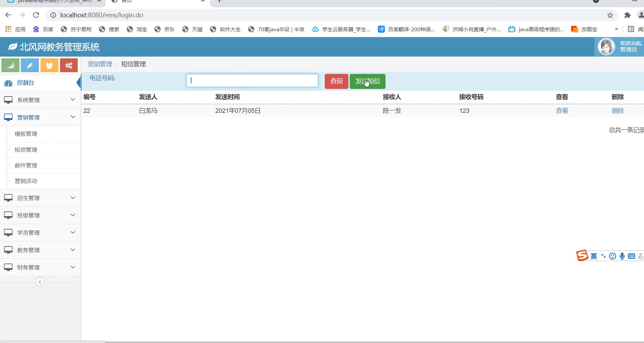Image resolution: width=644 pixels, height=343 pixels.
Task: Open the 软件大全 bookmark
Action: [x=225, y=29]
